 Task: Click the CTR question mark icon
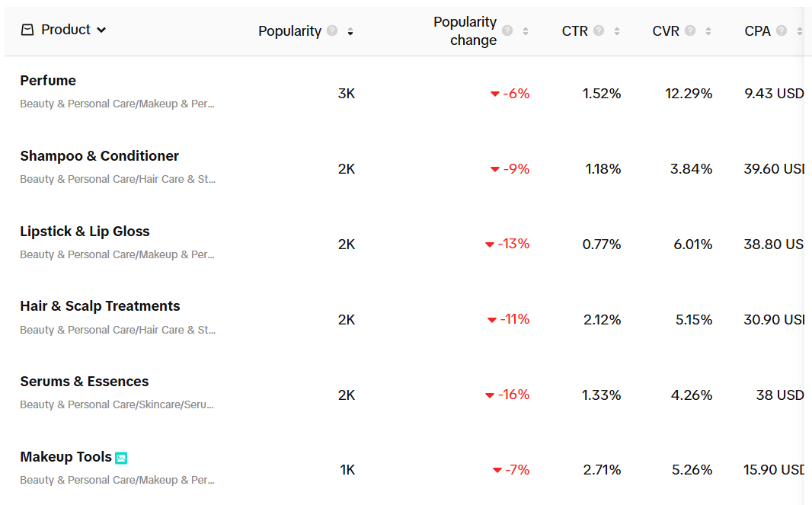pyautogui.click(x=599, y=31)
